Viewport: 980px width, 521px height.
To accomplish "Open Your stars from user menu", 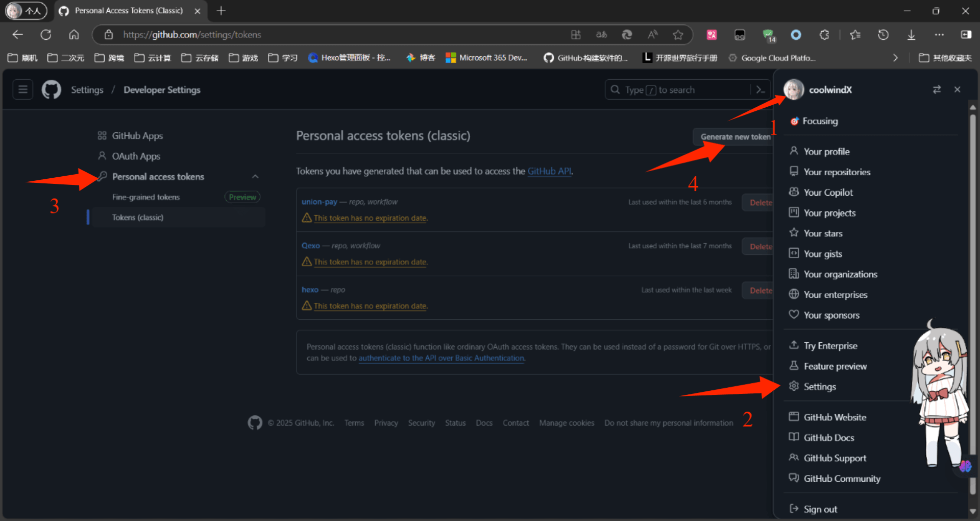I will [x=823, y=233].
